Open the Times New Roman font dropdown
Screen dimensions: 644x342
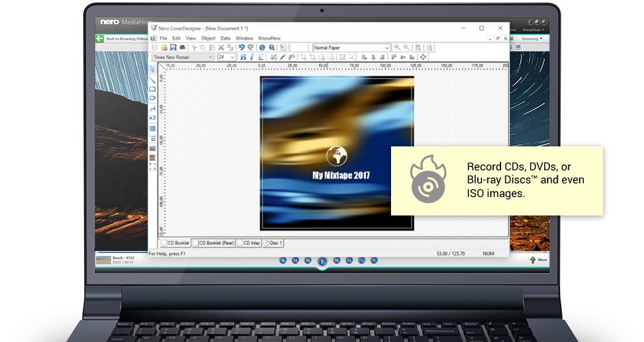(x=183, y=57)
